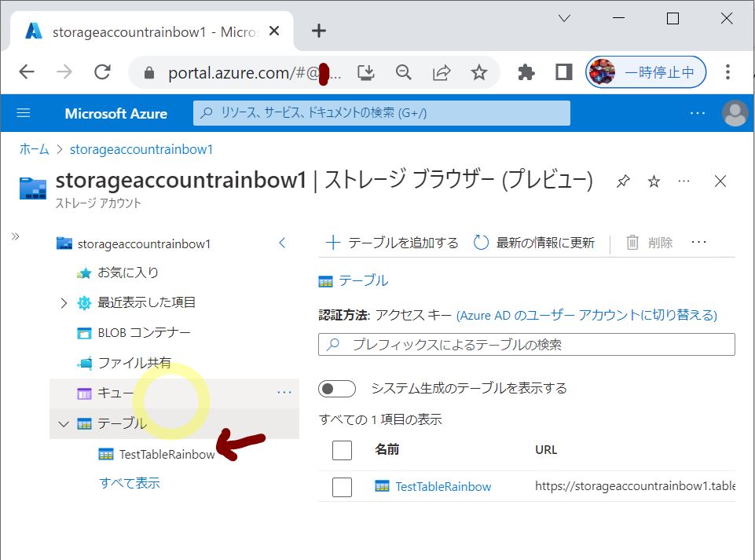Check the select-all checkbox in table header
The width and height of the screenshot is (755, 560).
pyautogui.click(x=342, y=450)
